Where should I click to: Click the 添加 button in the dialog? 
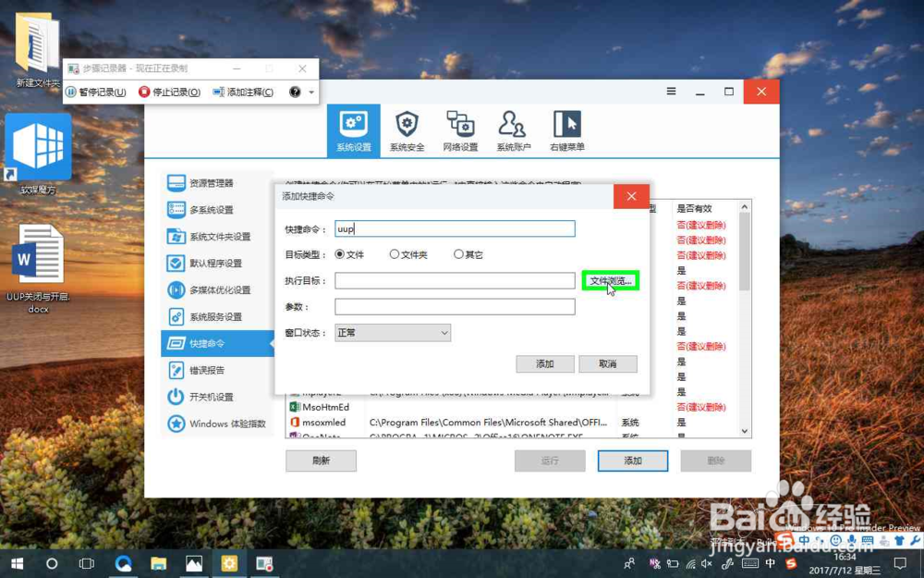(544, 363)
